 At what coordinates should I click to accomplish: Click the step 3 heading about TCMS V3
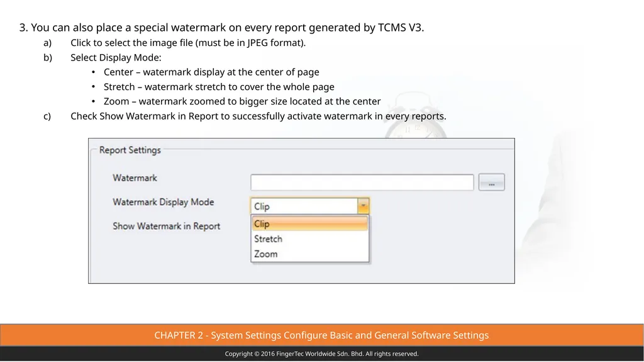pos(221,28)
